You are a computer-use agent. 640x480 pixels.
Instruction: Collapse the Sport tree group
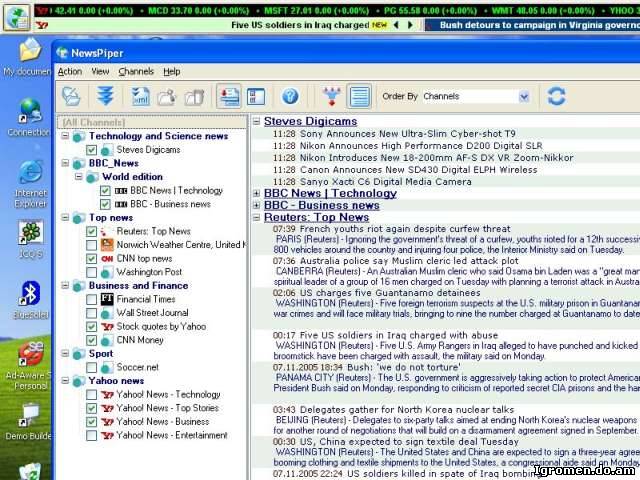click(65, 353)
